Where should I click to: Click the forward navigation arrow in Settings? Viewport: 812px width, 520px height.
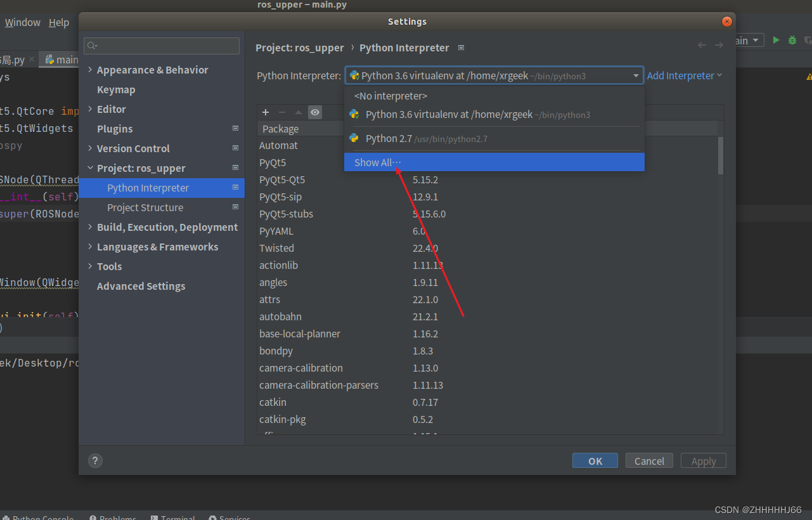[x=719, y=45]
